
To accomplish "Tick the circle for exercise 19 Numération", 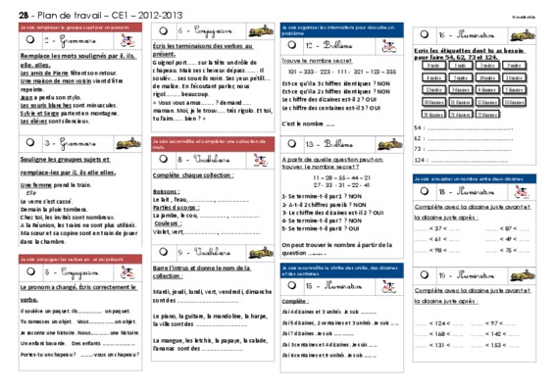I will pyautogui.click(x=425, y=274).
